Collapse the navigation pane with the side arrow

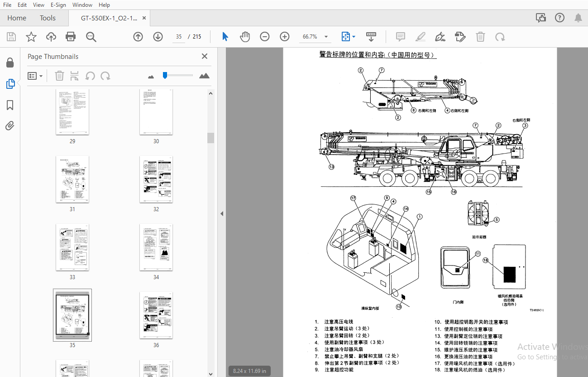(x=222, y=213)
